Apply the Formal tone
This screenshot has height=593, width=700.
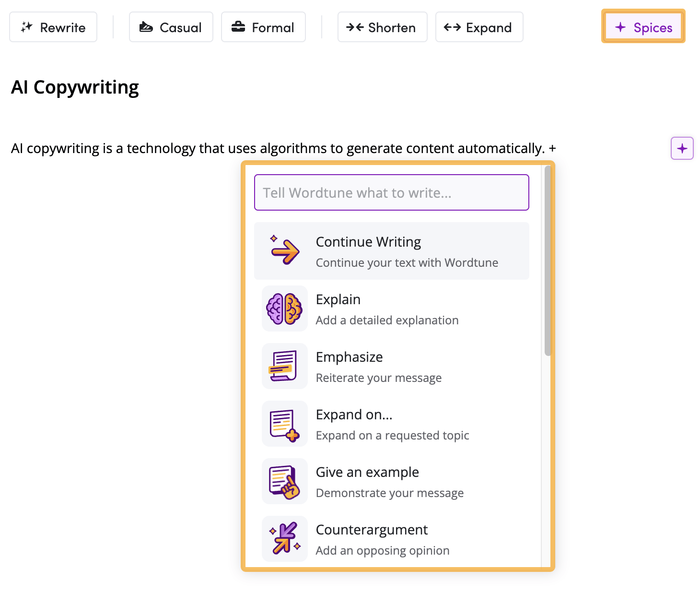[x=263, y=27]
